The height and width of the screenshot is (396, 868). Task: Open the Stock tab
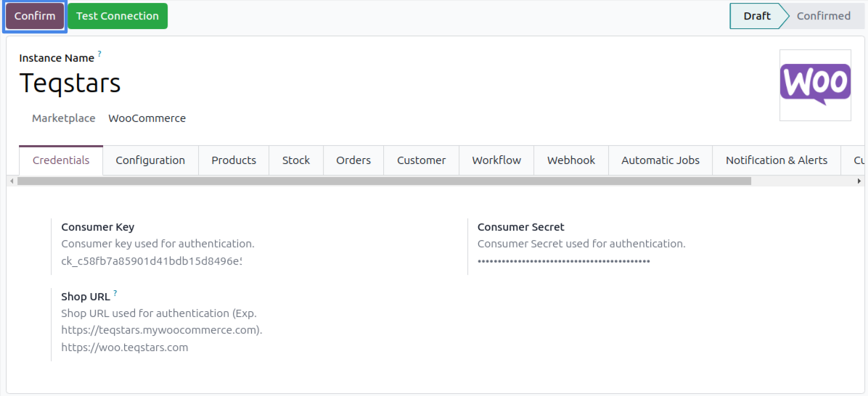click(x=296, y=160)
